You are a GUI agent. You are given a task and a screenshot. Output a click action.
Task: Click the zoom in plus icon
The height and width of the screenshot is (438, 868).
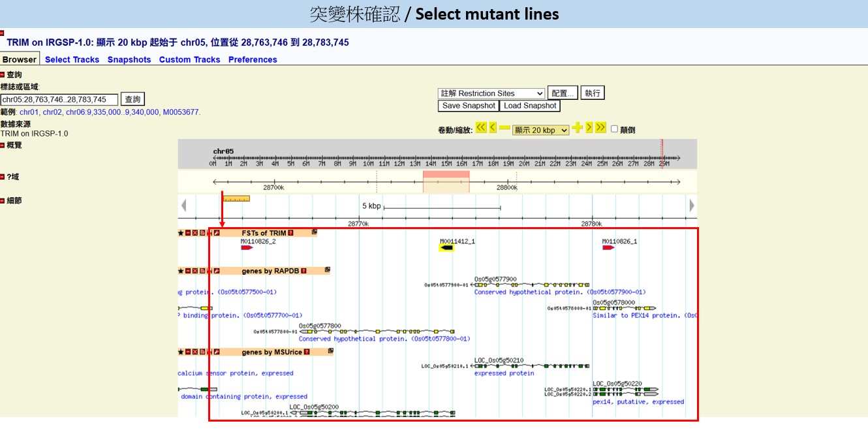click(577, 129)
